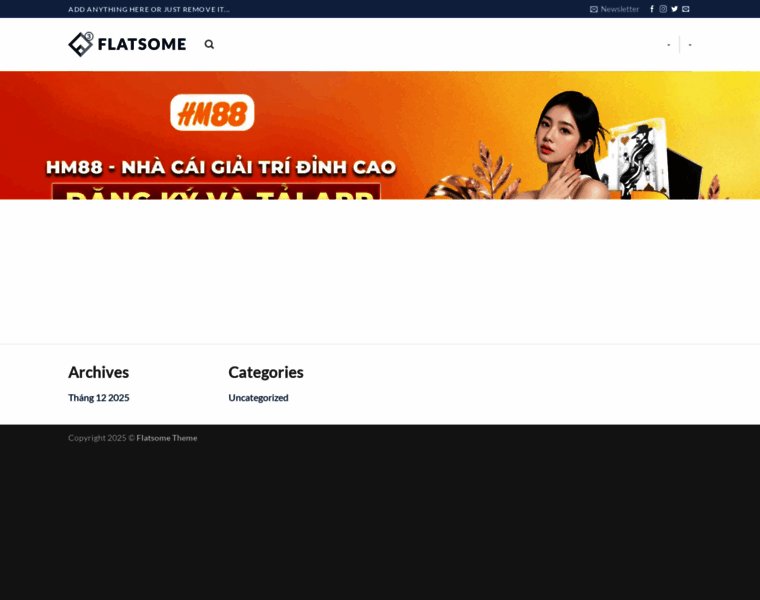
Task: Click the email envelope icon after Twitter
Action: click(686, 9)
